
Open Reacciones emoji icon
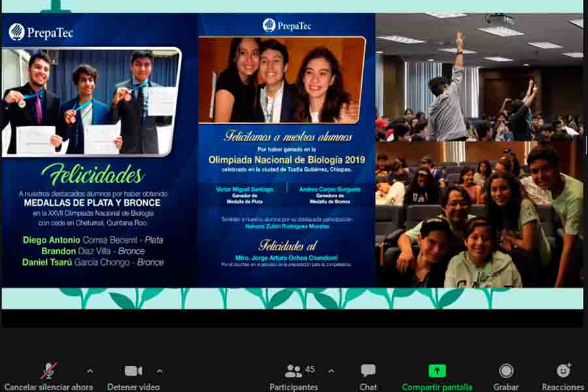(x=563, y=370)
